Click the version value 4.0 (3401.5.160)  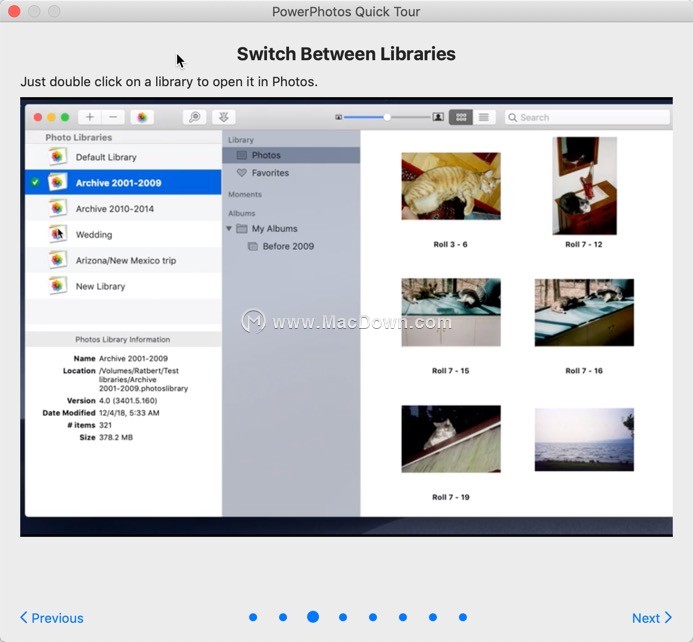[x=128, y=401]
